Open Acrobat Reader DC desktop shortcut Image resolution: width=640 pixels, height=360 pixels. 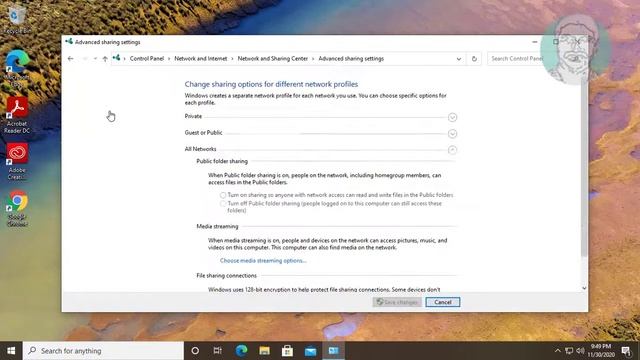(17, 115)
